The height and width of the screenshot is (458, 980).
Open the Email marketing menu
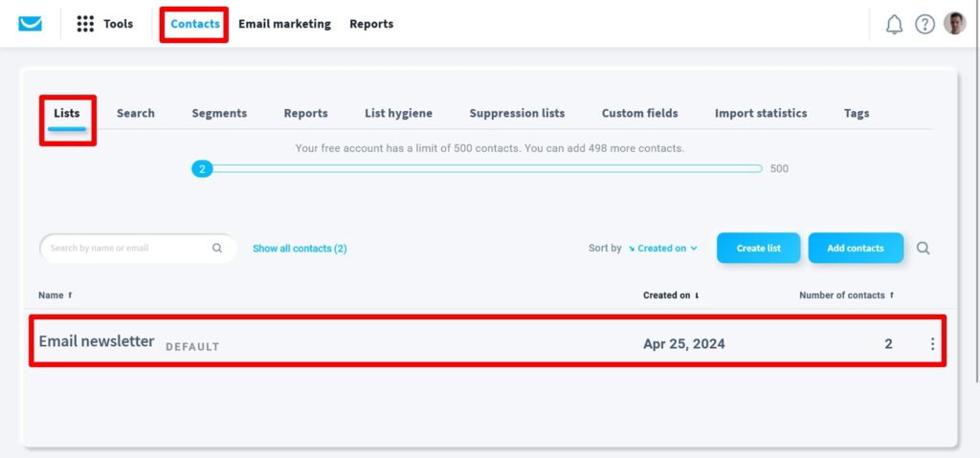(284, 24)
